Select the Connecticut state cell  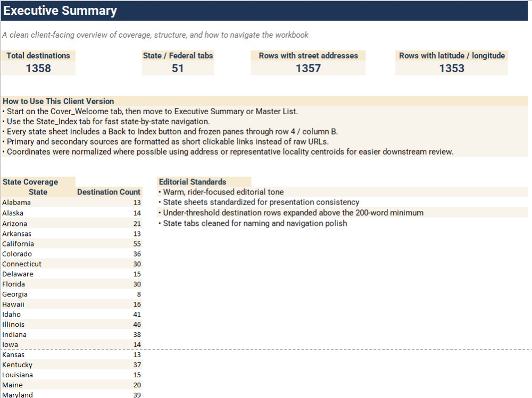coord(38,264)
